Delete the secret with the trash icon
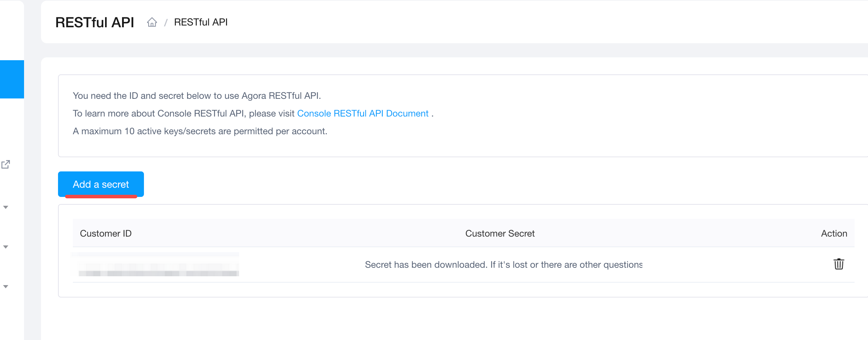This screenshot has height=340, width=868. 839,264
